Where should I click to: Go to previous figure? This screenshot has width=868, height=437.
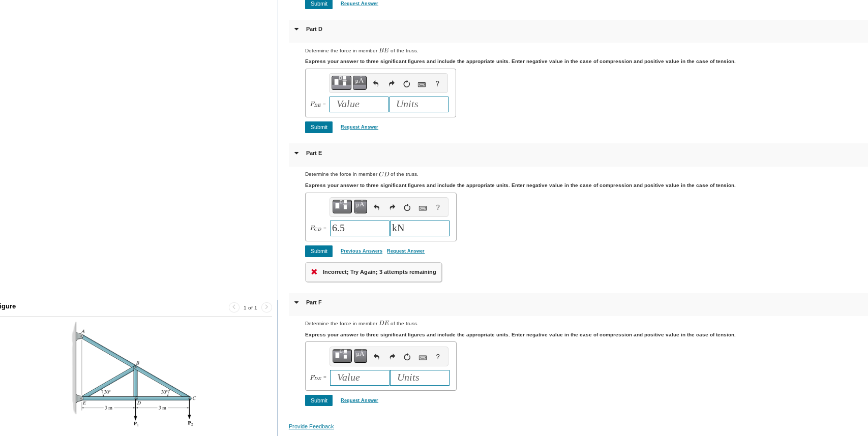[234, 307]
